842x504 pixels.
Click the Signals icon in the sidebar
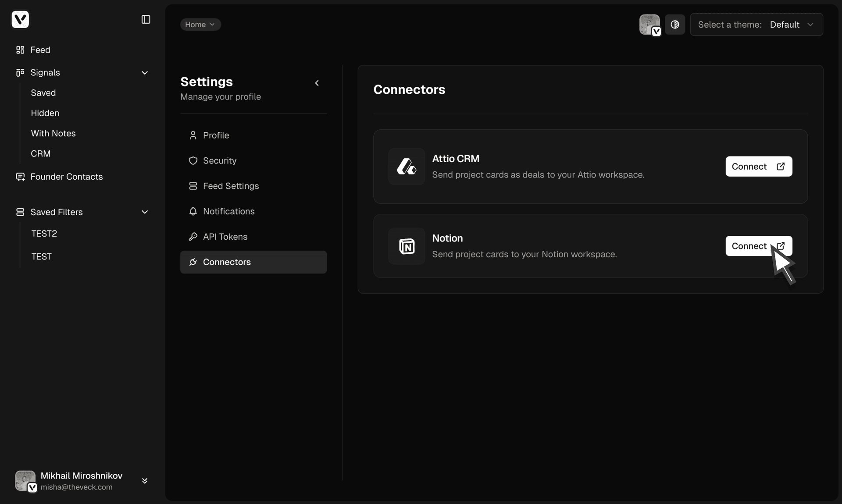coord(20,73)
